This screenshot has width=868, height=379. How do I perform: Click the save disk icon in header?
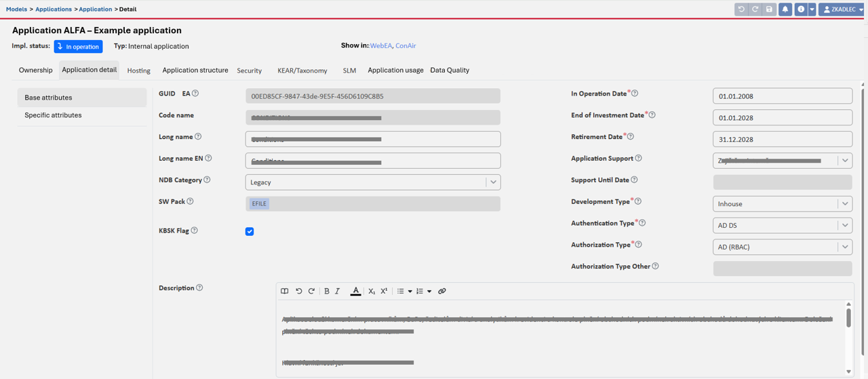(769, 9)
